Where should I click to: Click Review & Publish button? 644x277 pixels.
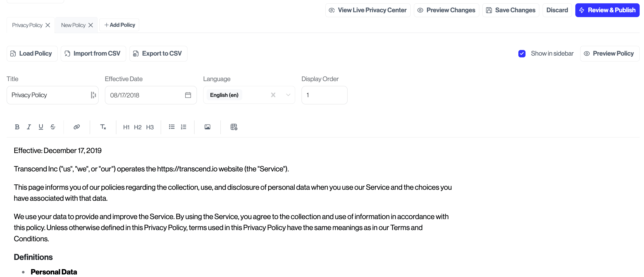607,10
